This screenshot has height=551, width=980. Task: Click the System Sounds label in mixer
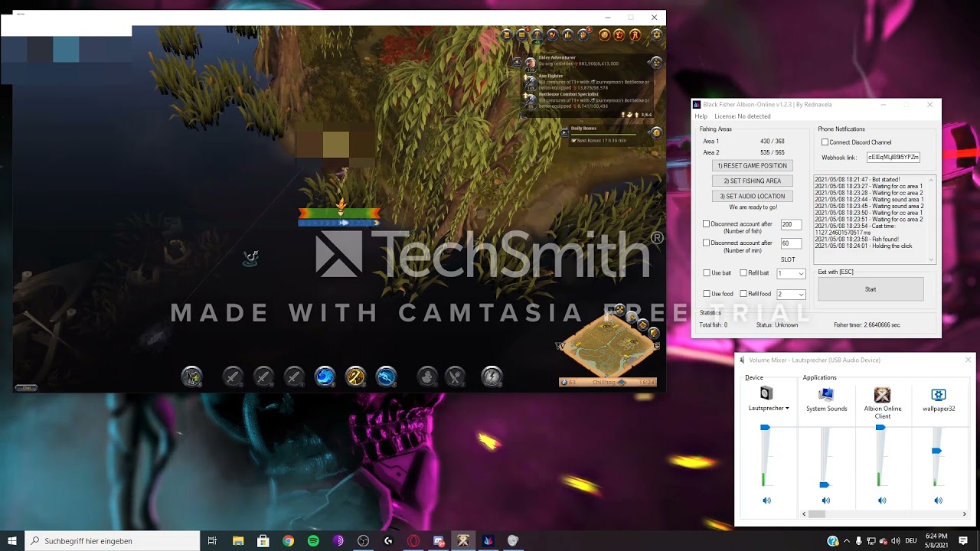point(826,409)
